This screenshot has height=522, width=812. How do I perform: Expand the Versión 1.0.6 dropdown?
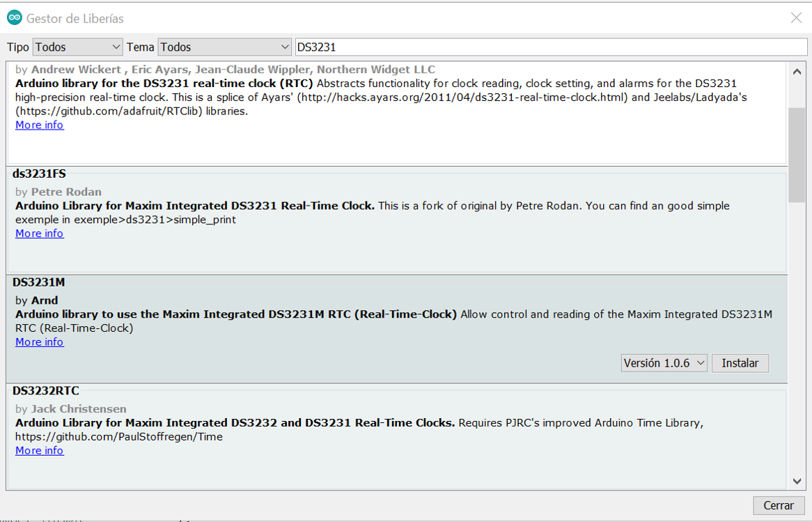click(664, 363)
